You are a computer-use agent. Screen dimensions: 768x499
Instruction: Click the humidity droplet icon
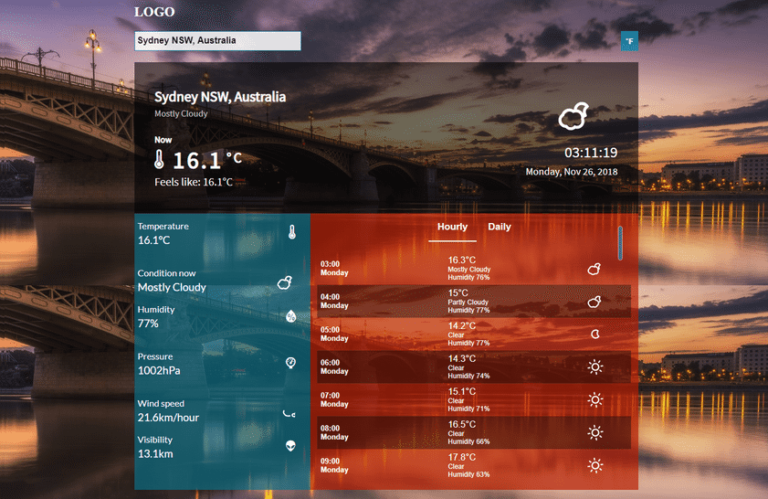click(290, 316)
